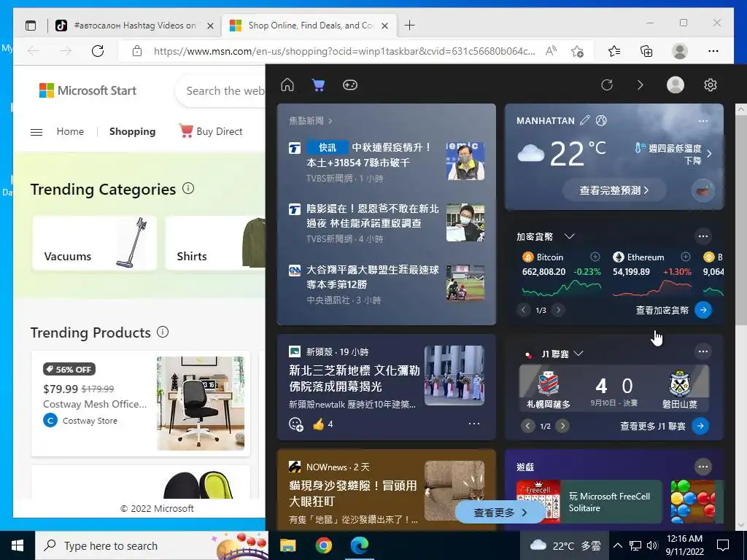The width and height of the screenshot is (747, 560).
Task: Open Windows Start menu
Action: [x=18, y=545]
